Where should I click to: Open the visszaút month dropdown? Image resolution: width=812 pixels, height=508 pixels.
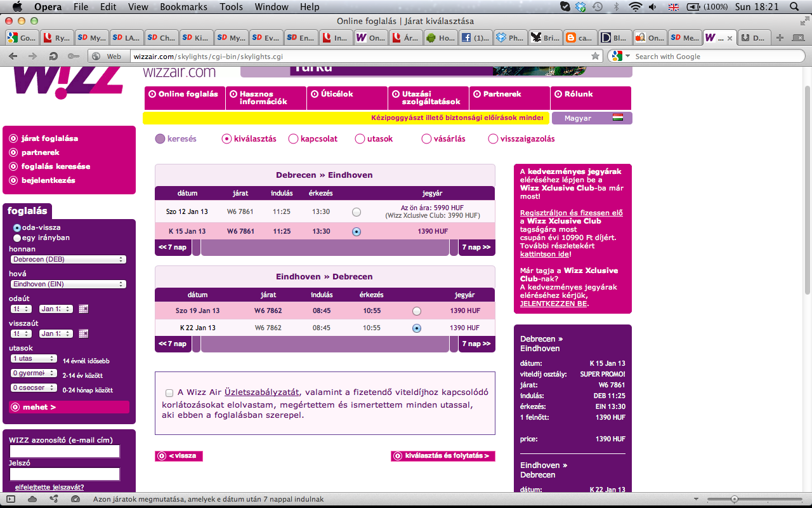click(x=55, y=333)
